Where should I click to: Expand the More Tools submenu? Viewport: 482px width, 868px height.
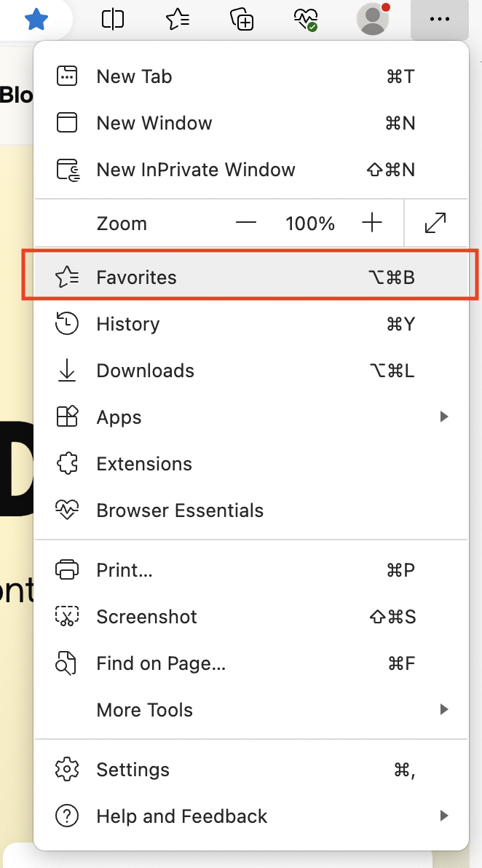pos(444,709)
